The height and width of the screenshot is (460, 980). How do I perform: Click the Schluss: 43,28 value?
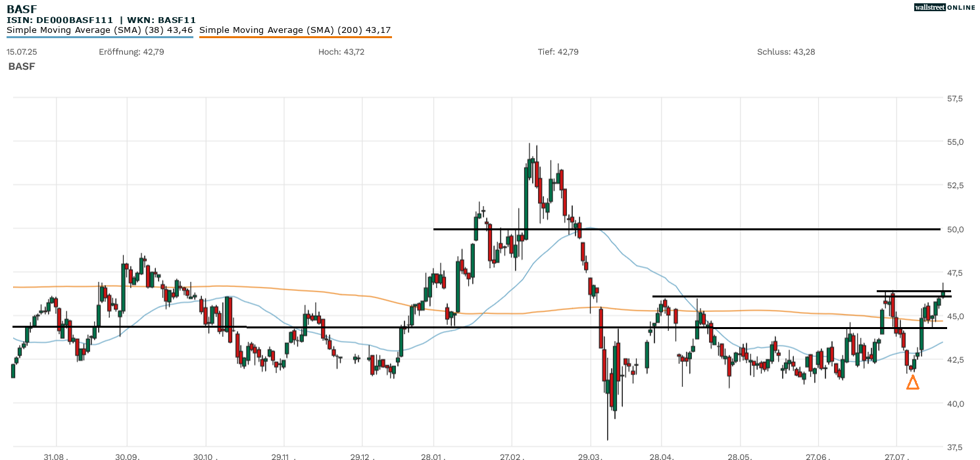point(786,51)
